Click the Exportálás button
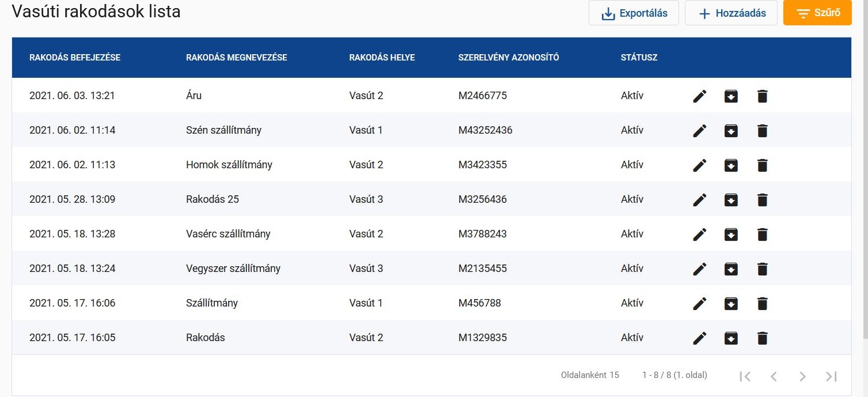Viewport: 868px width, 397px height. (634, 13)
